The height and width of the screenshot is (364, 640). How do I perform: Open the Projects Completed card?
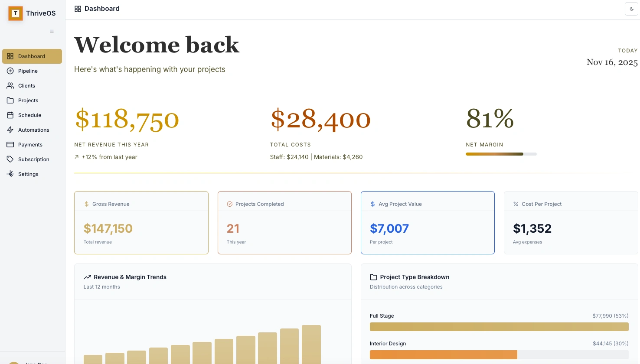(x=284, y=223)
